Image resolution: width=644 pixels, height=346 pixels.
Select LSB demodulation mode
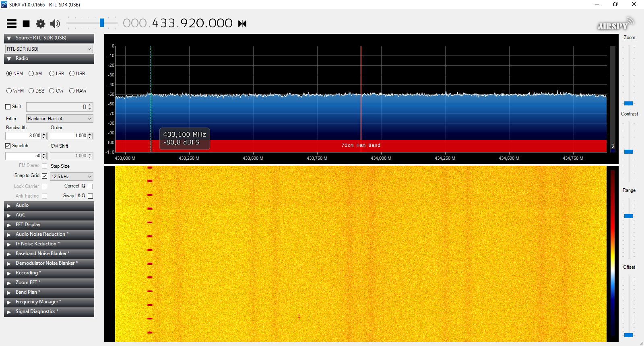[56, 74]
